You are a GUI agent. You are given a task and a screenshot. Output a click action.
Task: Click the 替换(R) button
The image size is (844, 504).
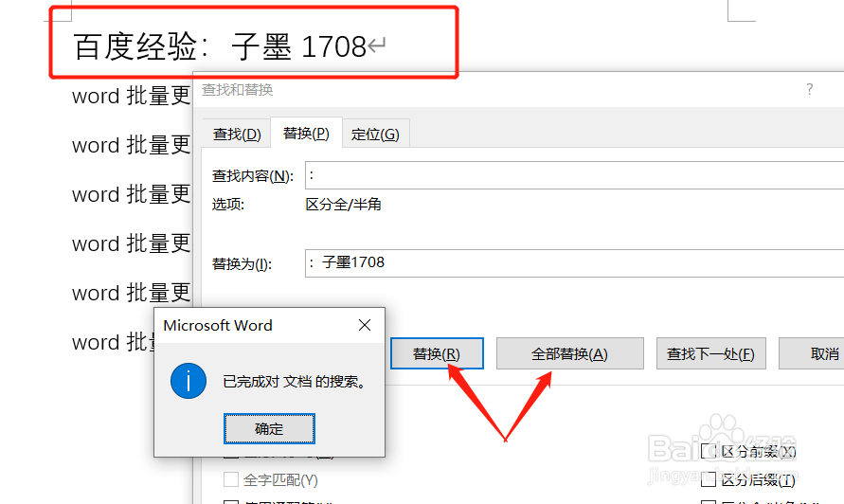[437, 353]
